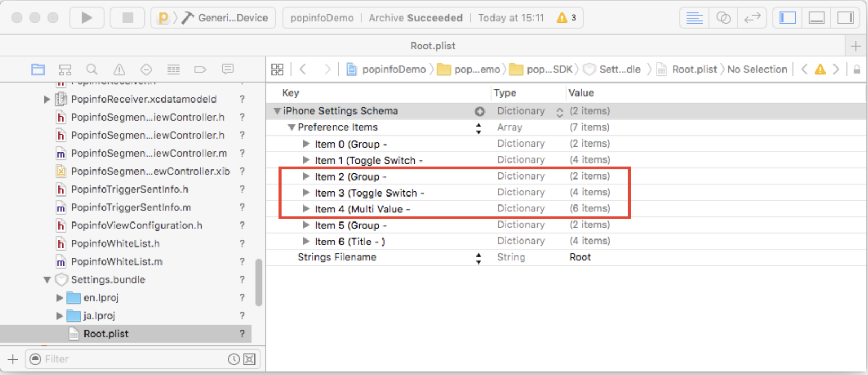Select the Root.plist tab

click(x=432, y=46)
